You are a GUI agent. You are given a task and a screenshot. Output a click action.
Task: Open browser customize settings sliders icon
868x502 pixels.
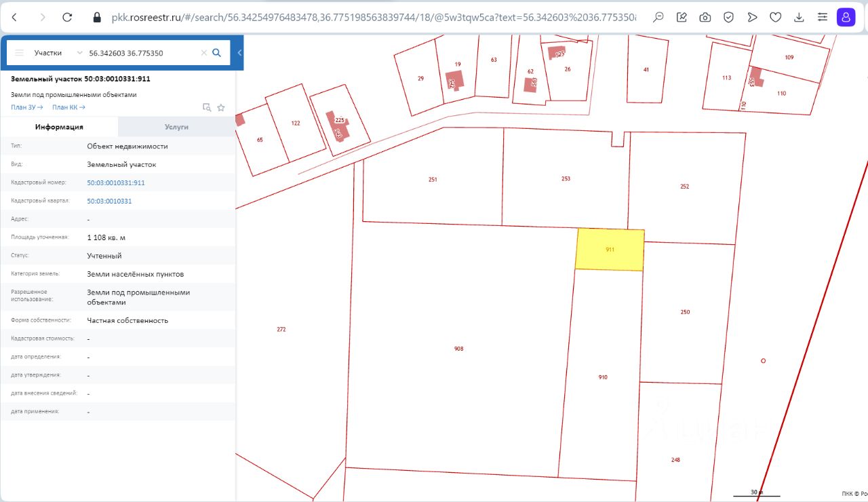click(x=823, y=18)
